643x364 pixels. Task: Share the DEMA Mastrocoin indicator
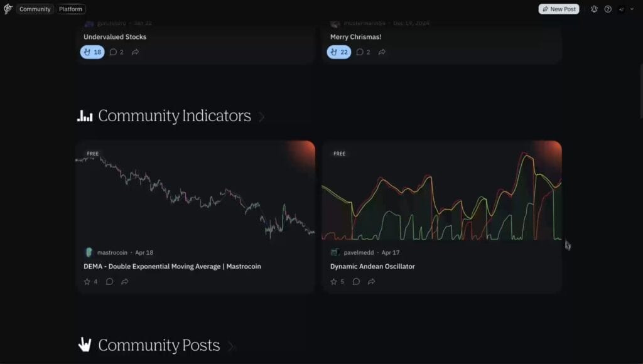tap(125, 282)
